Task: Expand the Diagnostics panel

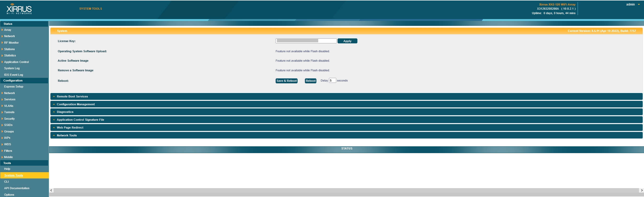Action: pos(65,112)
